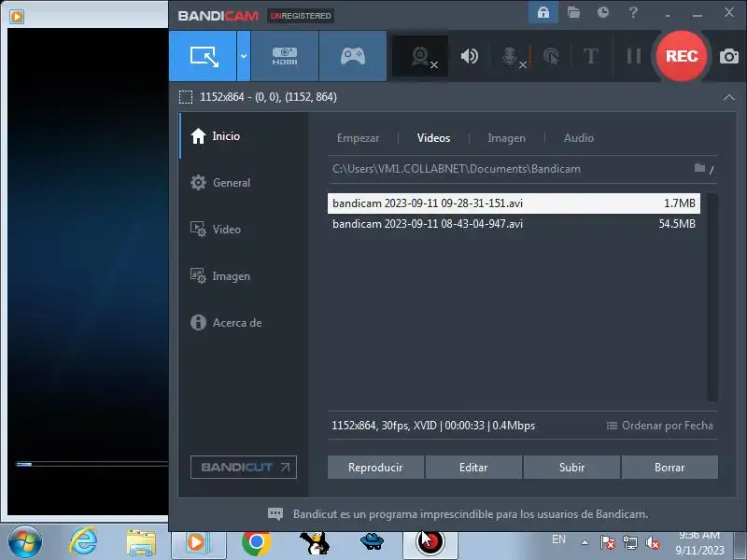
Task: Switch to the Audio tab
Action: coord(578,138)
